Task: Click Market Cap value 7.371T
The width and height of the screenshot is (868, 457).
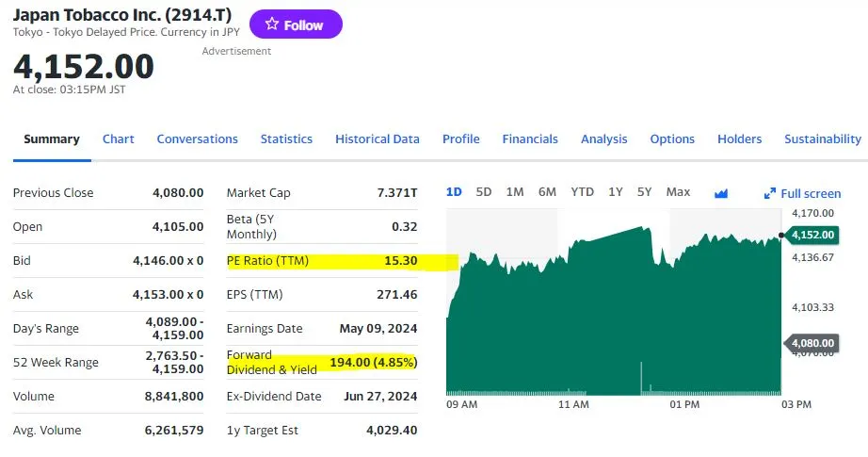Action: coord(397,193)
